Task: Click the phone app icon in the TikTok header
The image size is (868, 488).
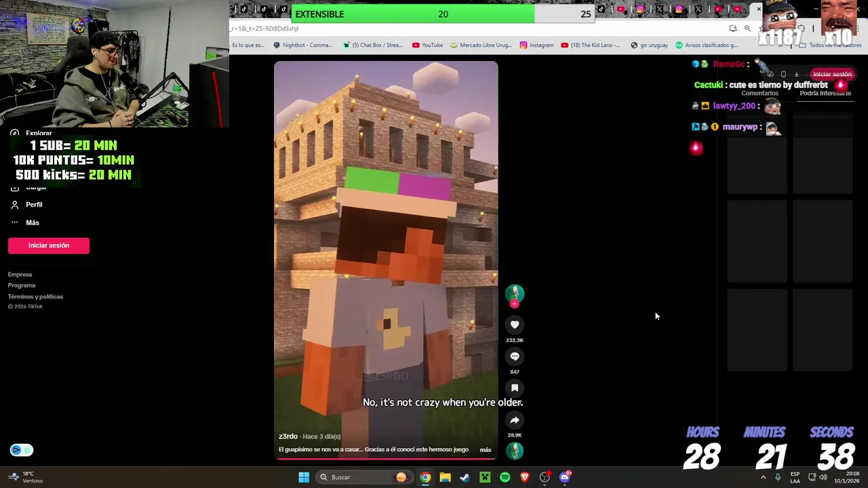Action: (x=783, y=74)
